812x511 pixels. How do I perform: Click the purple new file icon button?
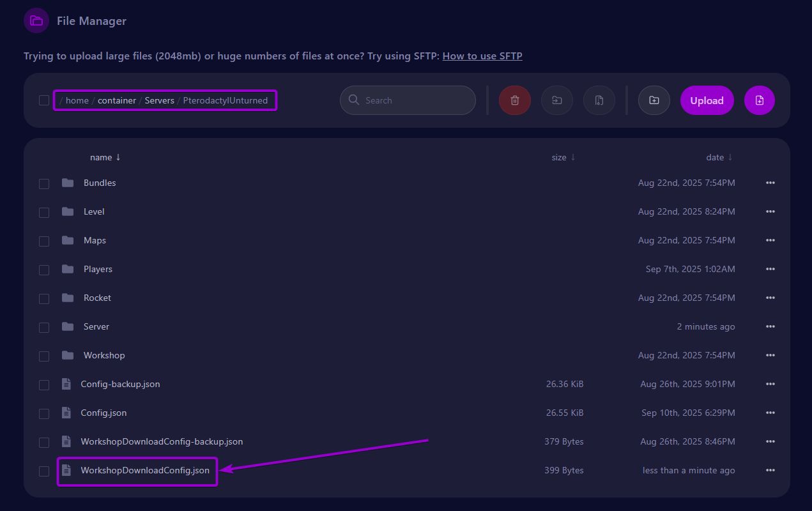[760, 100]
